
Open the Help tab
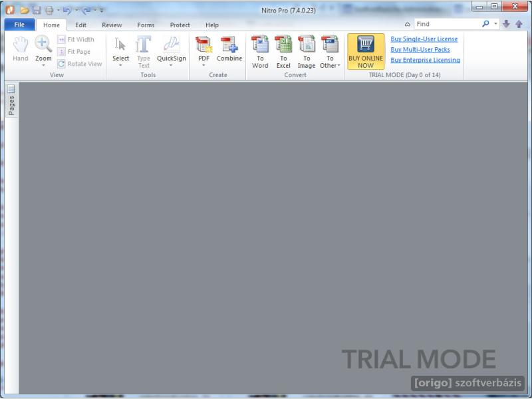coord(212,25)
